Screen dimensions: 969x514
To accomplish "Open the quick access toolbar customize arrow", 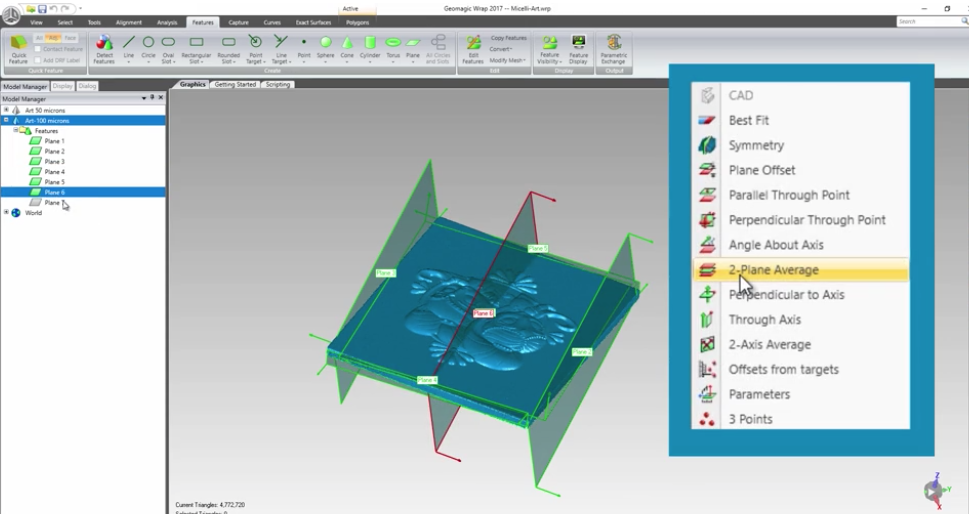I will click(80, 9).
